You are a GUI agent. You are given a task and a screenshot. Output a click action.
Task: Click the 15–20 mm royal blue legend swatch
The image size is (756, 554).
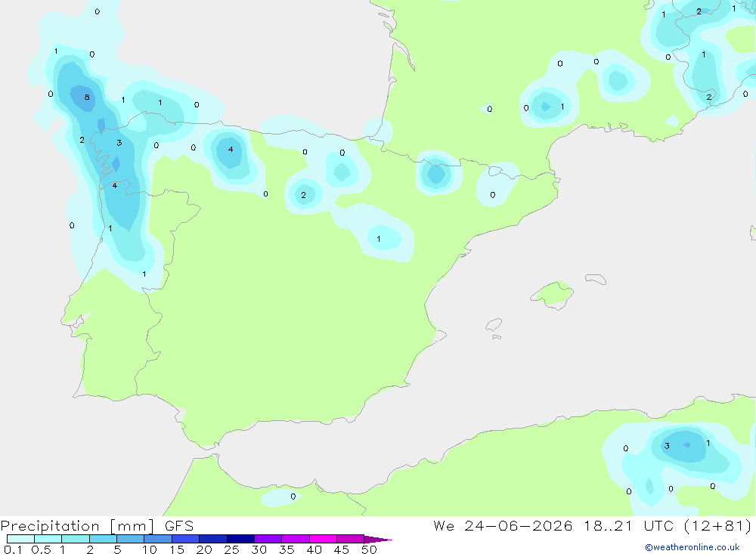[185, 539]
